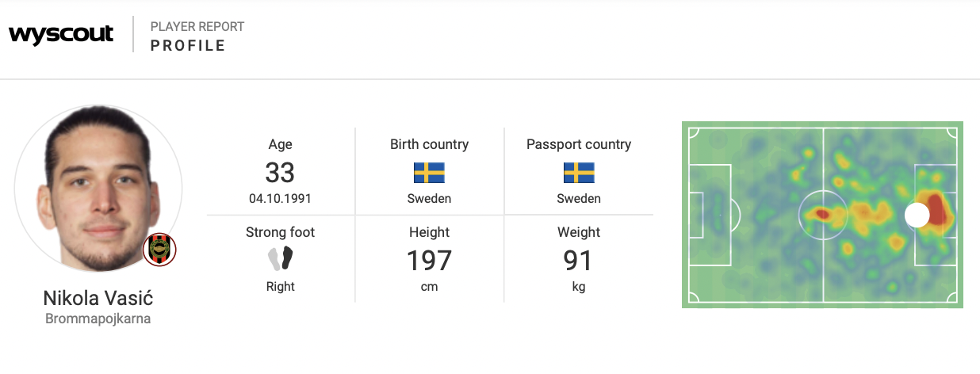Click the PLAYER REPORT header label
The width and height of the screenshot is (980, 374).
pyautogui.click(x=197, y=27)
